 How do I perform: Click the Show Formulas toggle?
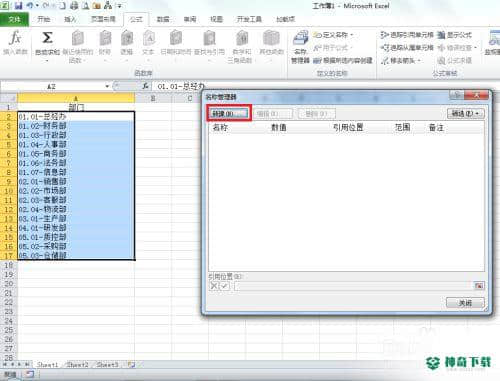[455, 35]
